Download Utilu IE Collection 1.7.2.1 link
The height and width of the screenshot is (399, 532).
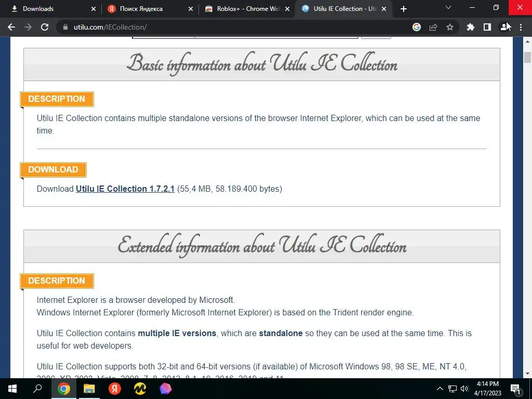pyautogui.click(x=125, y=189)
